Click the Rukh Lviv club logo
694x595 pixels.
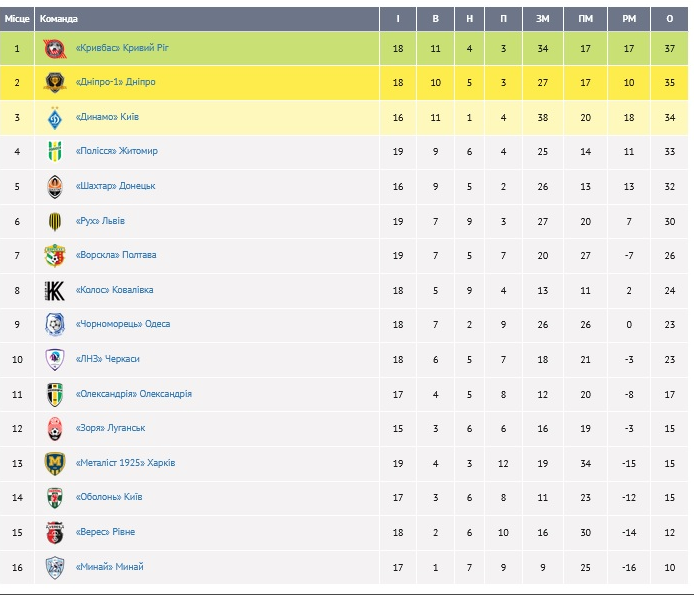(54, 221)
